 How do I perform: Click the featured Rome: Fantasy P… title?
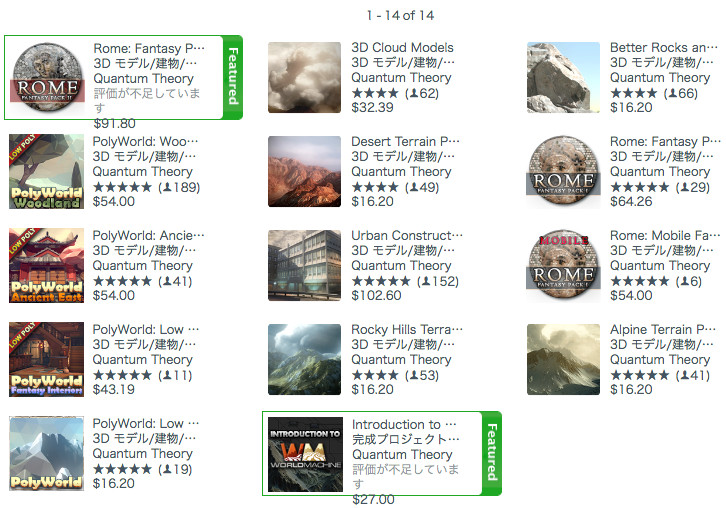point(149,49)
